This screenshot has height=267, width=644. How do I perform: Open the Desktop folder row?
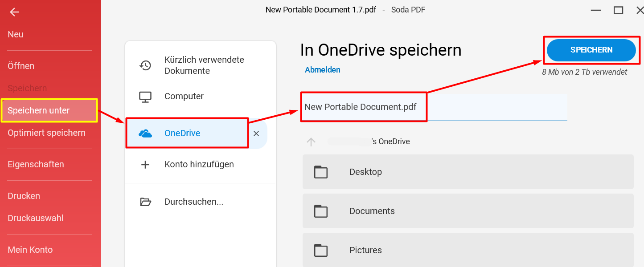468,172
